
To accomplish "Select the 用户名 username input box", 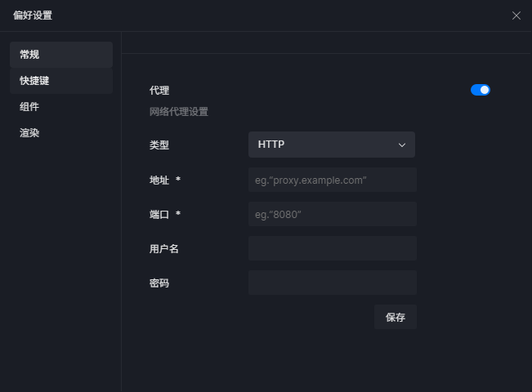I will [x=333, y=248].
